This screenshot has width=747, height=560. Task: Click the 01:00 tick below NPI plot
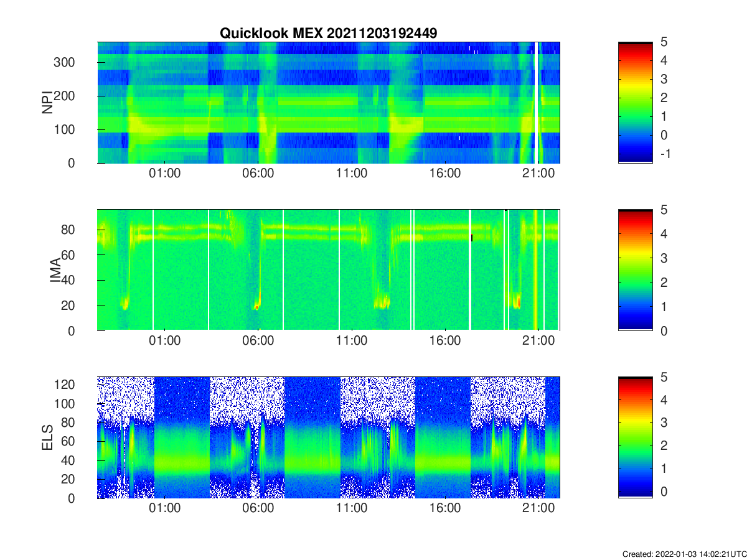pyautogui.click(x=165, y=174)
